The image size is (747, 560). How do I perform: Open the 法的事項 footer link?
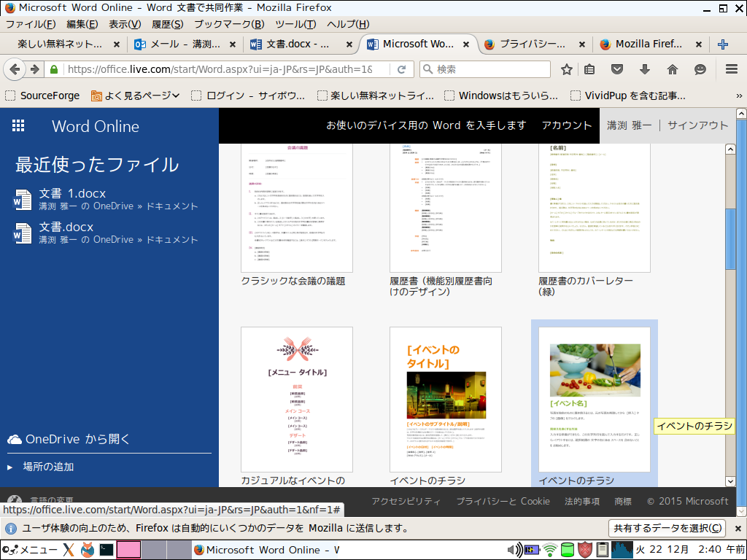(x=581, y=502)
